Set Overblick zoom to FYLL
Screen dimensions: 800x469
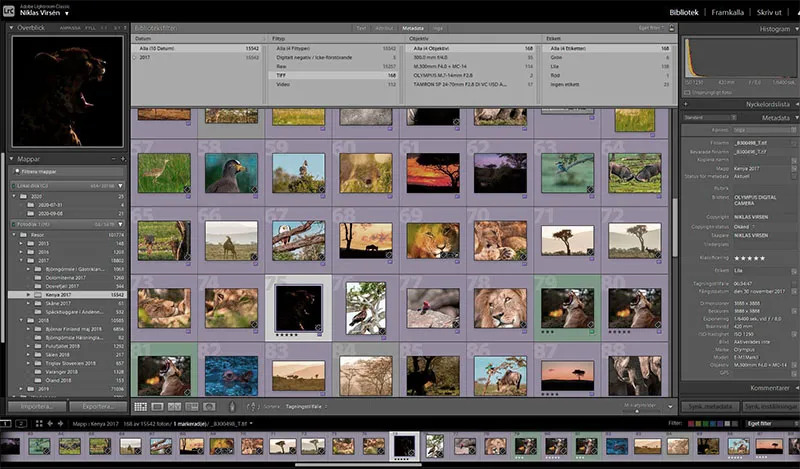click(x=90, y=28)
